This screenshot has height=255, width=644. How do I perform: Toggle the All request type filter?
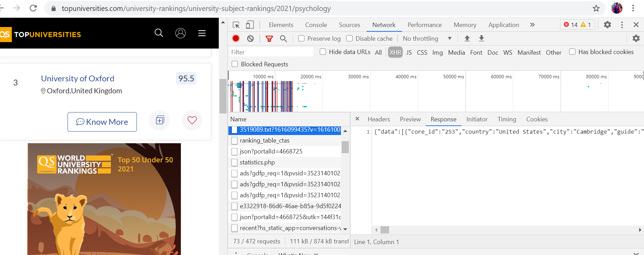point(378,52)
